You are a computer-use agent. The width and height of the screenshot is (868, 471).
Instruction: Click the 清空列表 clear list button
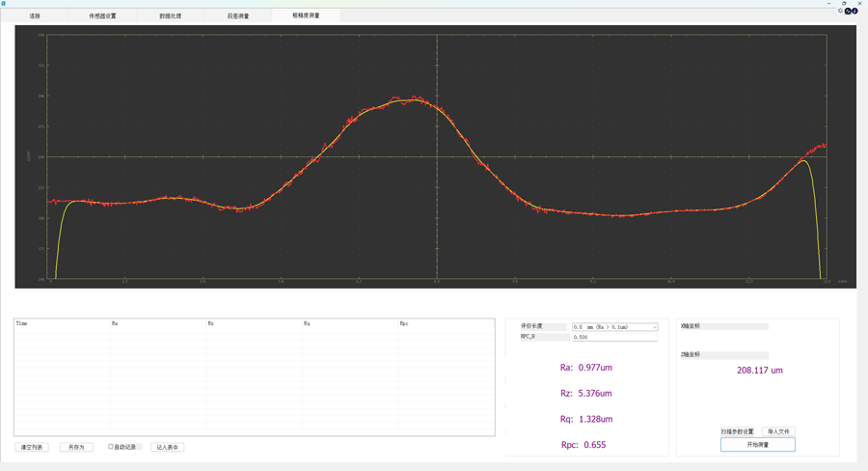pyautogui.click(x=32, y=447)
